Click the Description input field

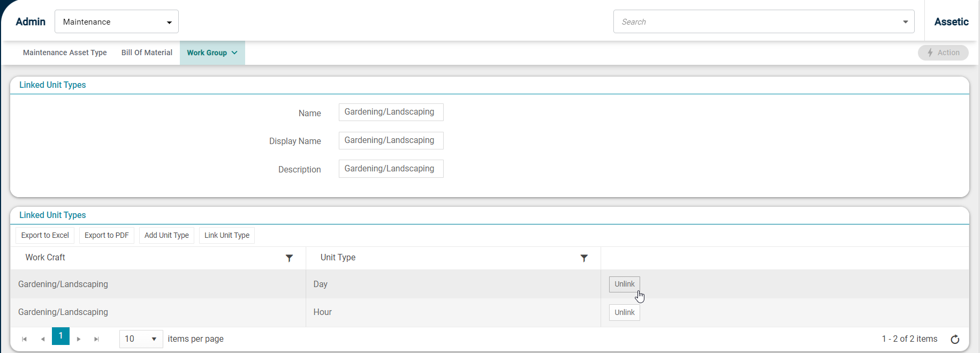pos(391,169)
